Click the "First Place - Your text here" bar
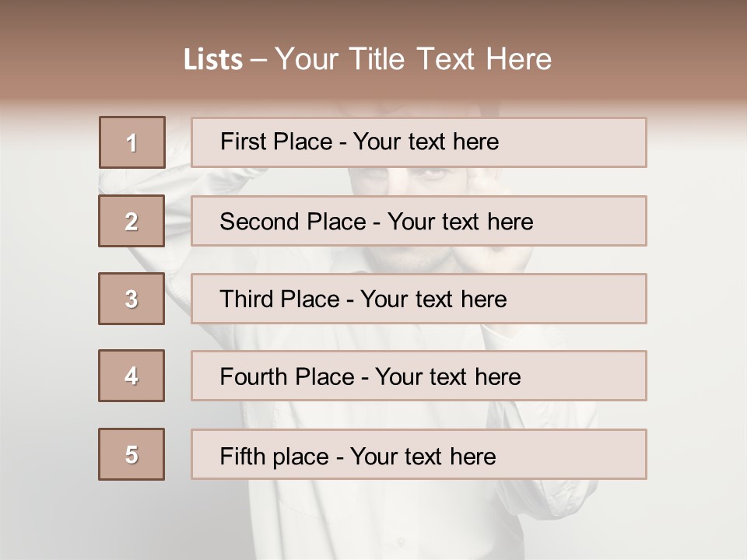 click(419, 142)
